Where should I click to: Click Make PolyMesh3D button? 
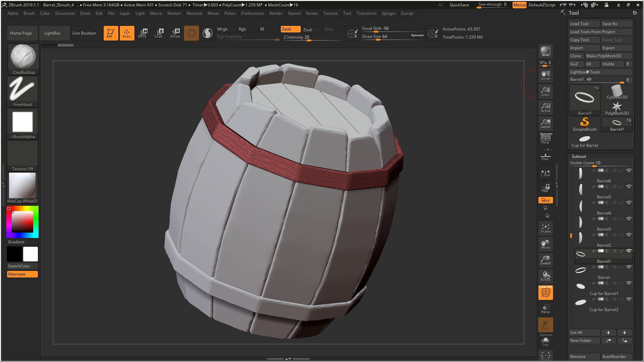coord(608,56)
